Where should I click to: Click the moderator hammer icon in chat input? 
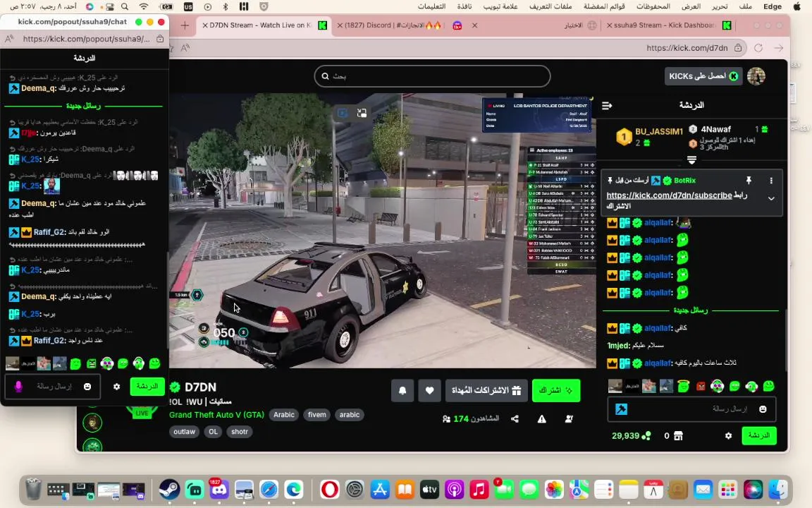click(x=621, y=409)
